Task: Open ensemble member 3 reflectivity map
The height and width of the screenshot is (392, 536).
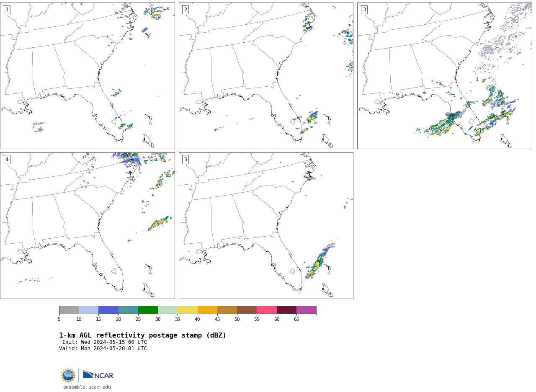Action: pyautogui.click(x=444, y=76)
